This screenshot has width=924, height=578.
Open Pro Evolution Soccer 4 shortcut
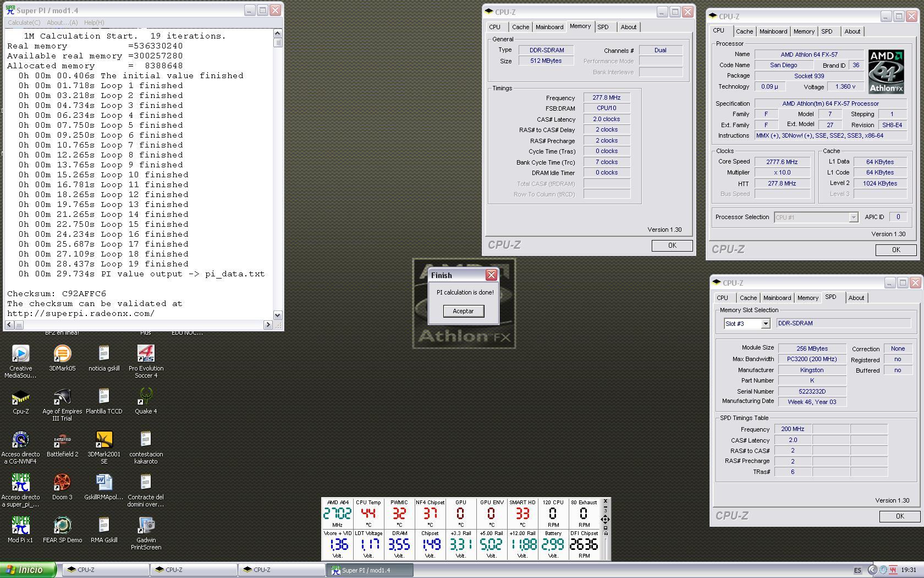click(x=146, y=361)
